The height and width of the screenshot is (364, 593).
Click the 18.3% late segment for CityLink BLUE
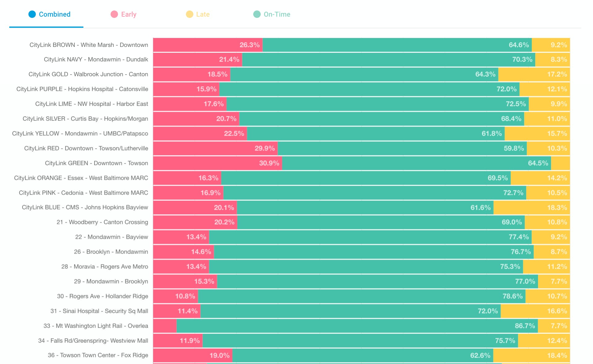point(532,207)
